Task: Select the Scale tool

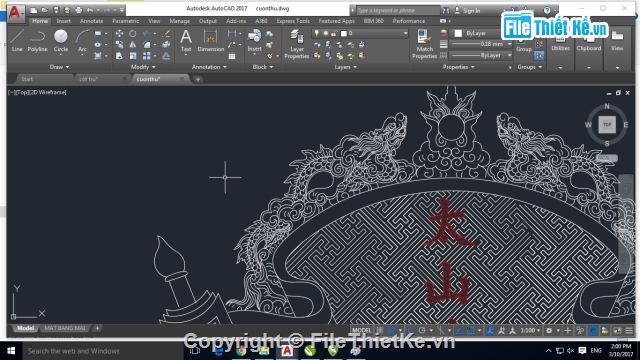Action: point(133,56)
